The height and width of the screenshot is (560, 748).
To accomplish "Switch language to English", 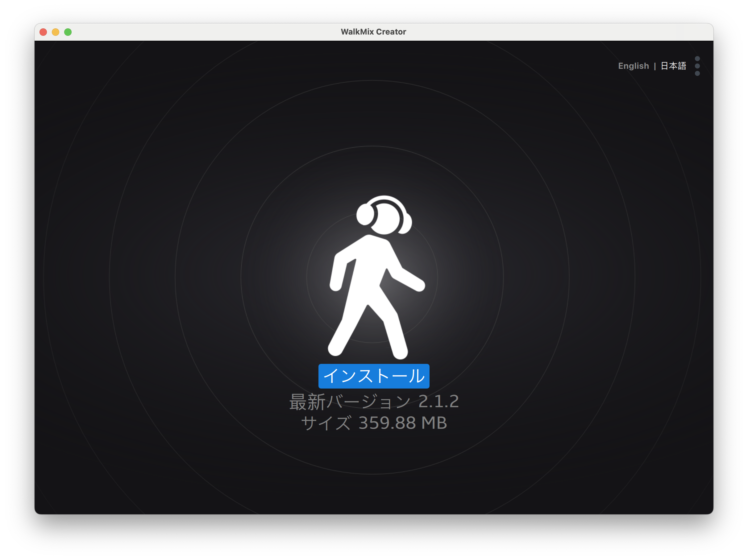I will pos(634,66).
